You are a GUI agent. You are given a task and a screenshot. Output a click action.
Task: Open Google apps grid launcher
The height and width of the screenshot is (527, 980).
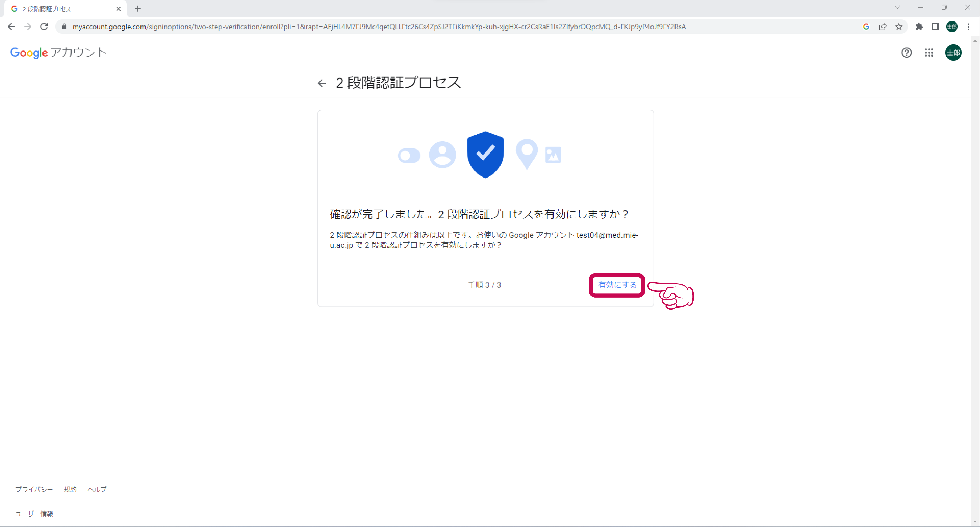click(929, 53)
